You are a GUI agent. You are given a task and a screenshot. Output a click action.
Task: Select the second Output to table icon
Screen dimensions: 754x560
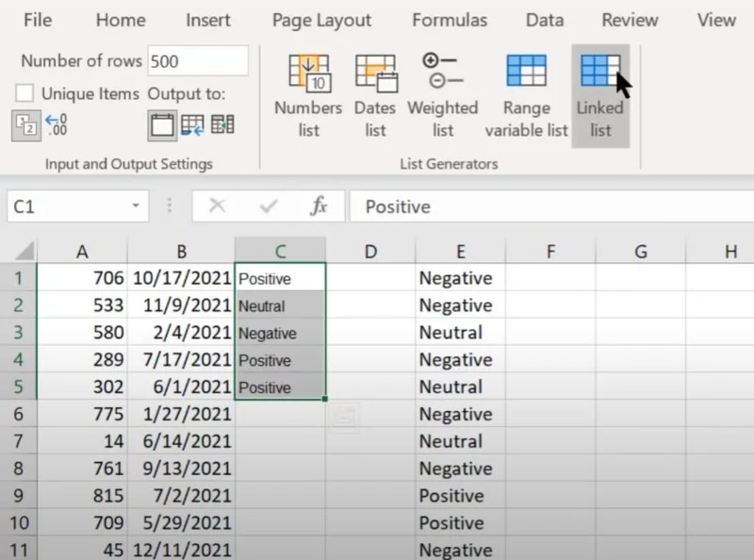(x=192, y=125)
